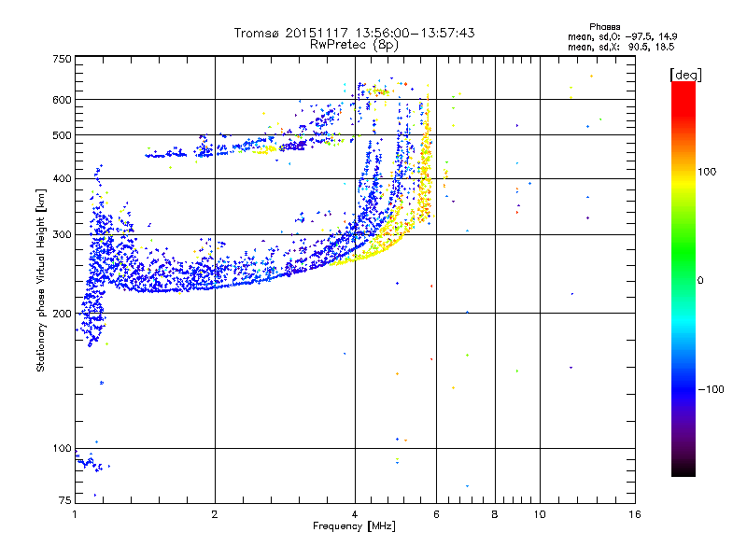747x560 pixels.
Task: Click the y-axis label '200'
Action: point(62,314)
